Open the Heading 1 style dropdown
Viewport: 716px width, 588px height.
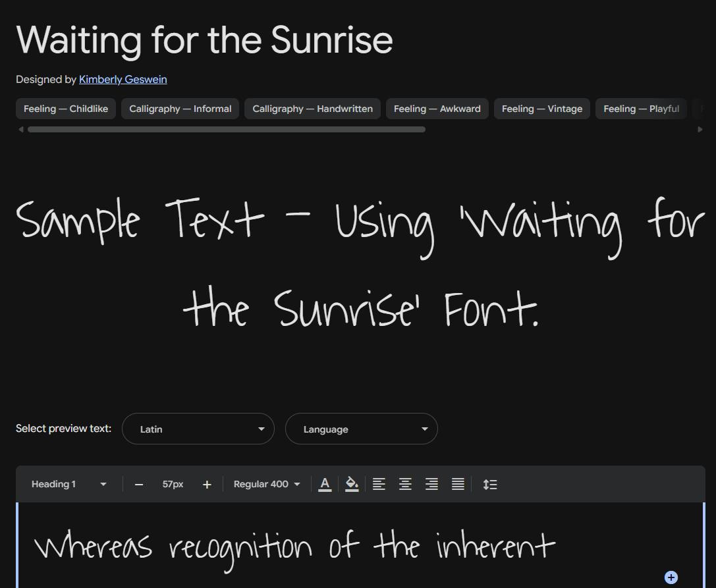click(69, 485)
